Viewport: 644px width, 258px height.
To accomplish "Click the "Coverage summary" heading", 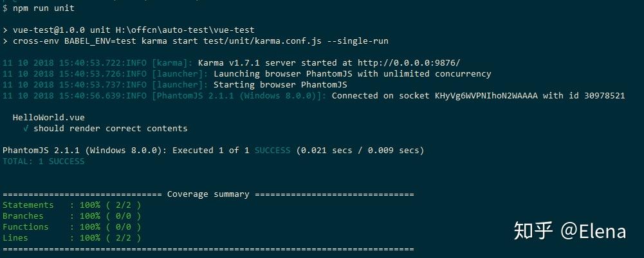I will [x=208, y=194].
